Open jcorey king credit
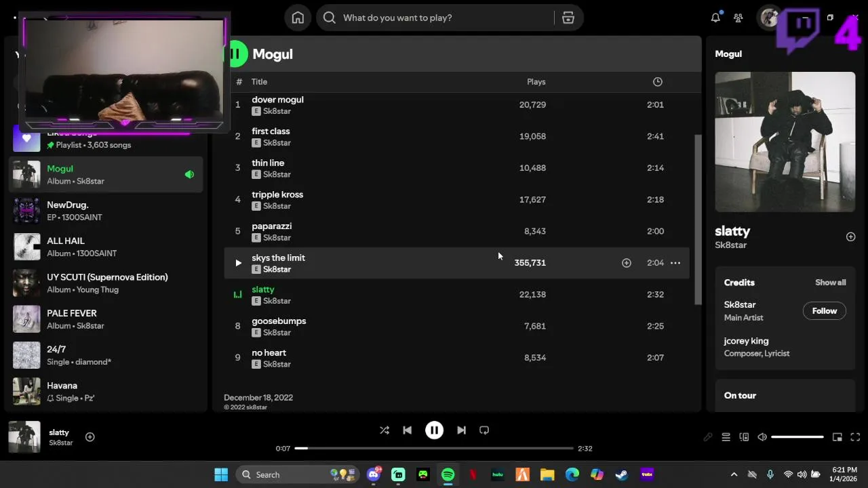 [746, 341]
